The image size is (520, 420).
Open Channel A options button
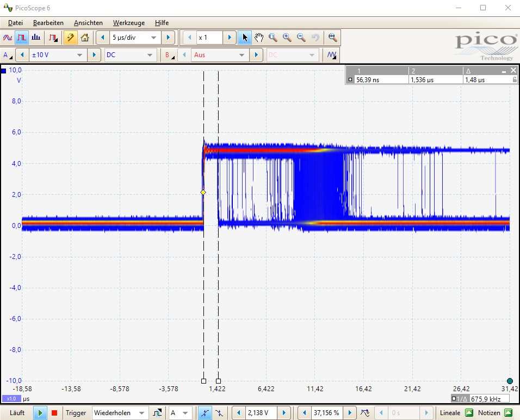(x=7, y=55)
